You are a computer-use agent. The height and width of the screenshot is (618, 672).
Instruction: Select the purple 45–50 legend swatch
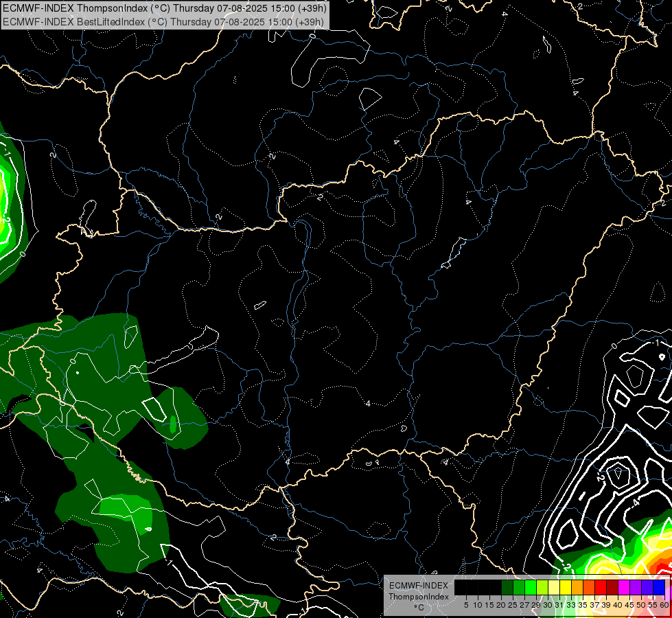click(636, 587)
